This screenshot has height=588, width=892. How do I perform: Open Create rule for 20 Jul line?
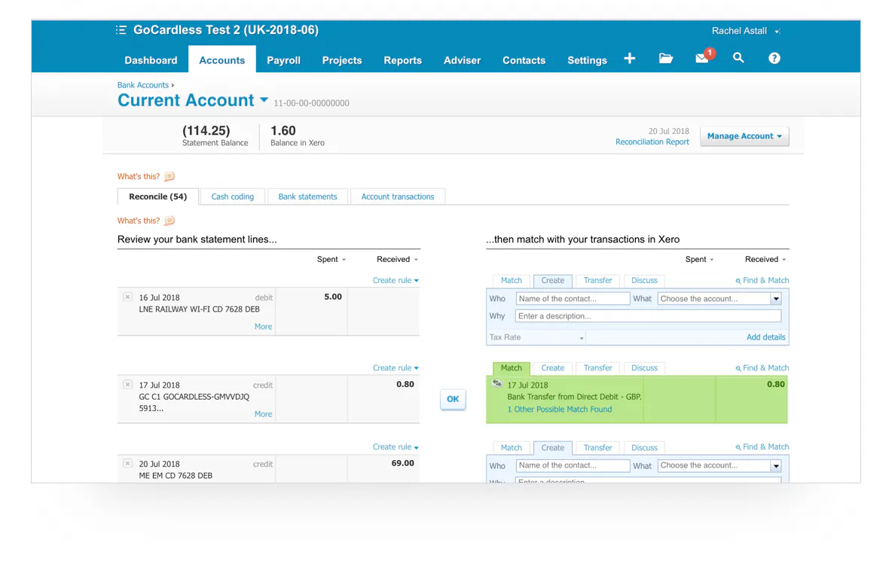(x=396, y=447)
